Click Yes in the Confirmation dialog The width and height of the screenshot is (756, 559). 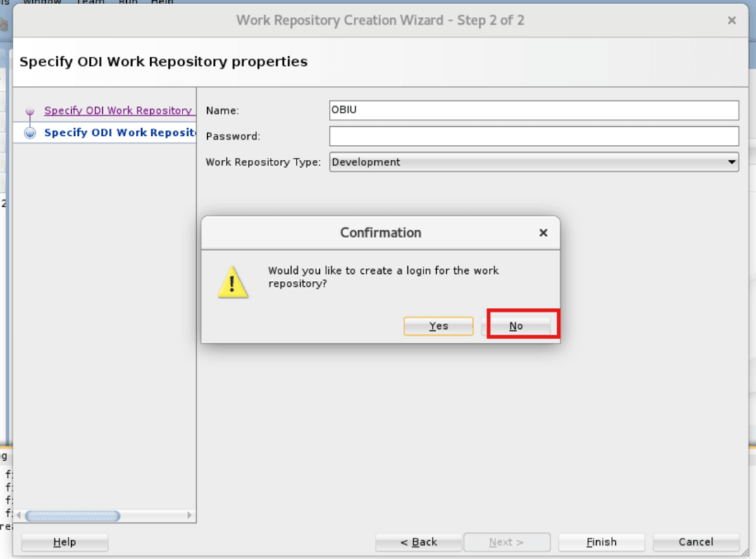tap(438, 326)
